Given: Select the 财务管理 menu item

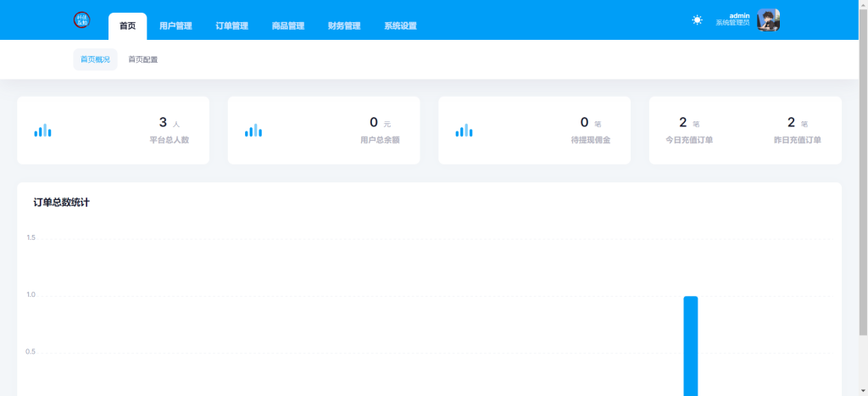Looking at the screenshot, I should click(344, 26).
